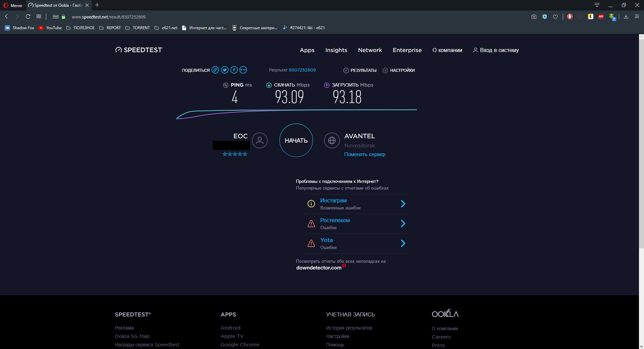
Task: Open Shadow Fox bookmark
Action: click(20, 28)
